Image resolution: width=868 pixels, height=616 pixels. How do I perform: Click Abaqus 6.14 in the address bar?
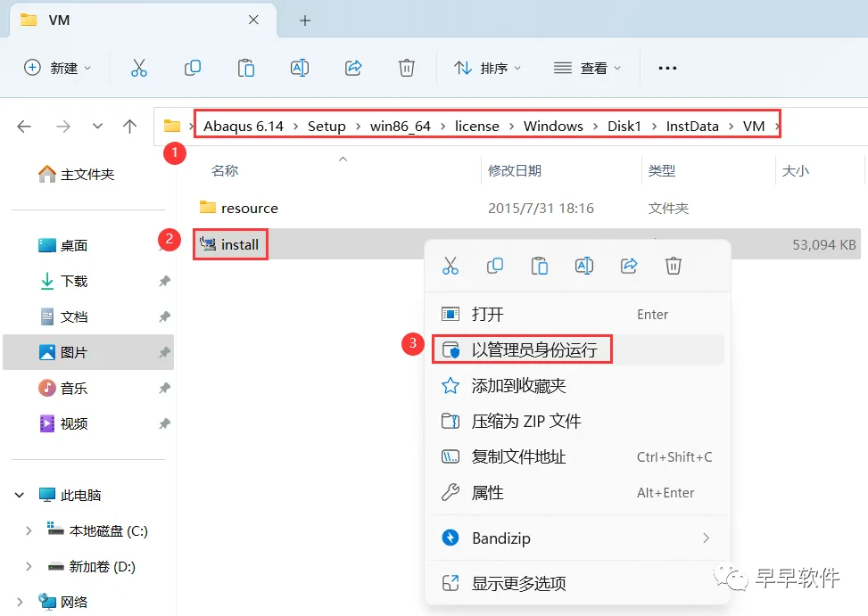[x=243, y=127]
